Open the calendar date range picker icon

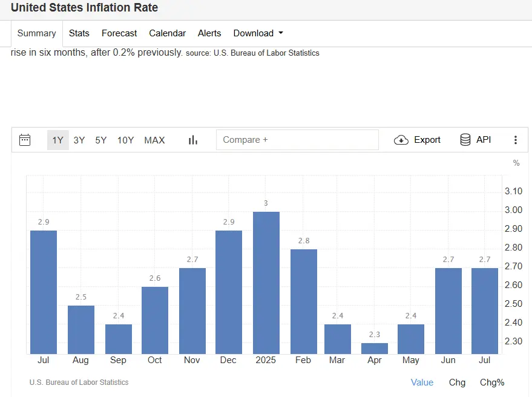(x=25, y=140)
